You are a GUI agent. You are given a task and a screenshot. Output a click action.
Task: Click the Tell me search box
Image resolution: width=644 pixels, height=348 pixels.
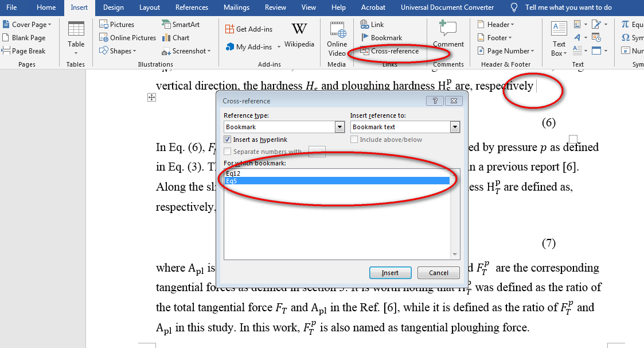[568, 7]
